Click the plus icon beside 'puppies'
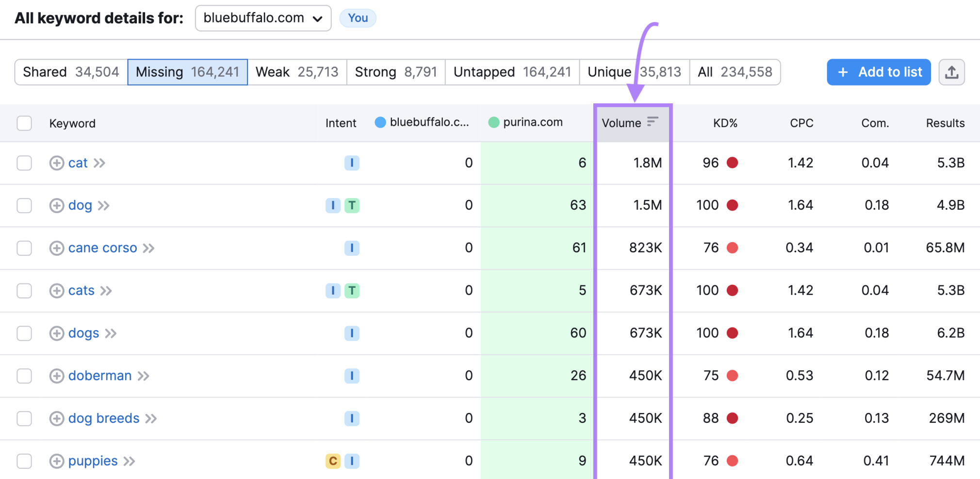Viewport: 980px width, 479px height. tap(57, 461)
